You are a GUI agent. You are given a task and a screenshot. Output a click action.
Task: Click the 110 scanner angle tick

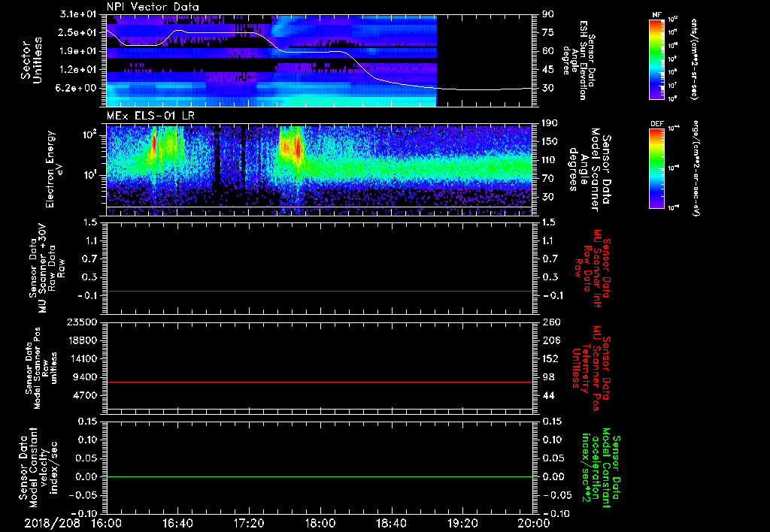tap(550, 160)
